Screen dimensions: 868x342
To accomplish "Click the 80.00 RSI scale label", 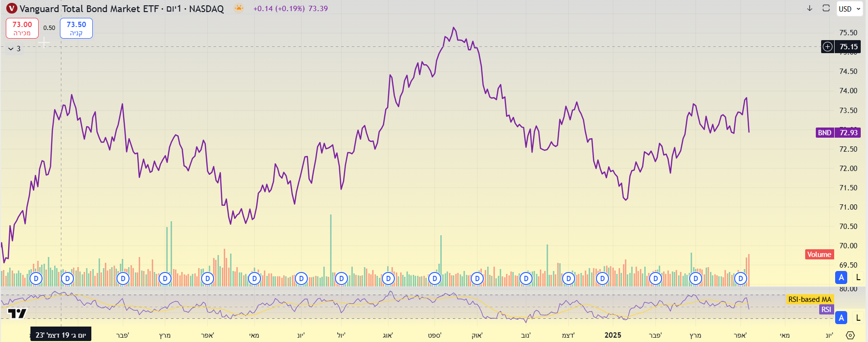I will [848, 289].
